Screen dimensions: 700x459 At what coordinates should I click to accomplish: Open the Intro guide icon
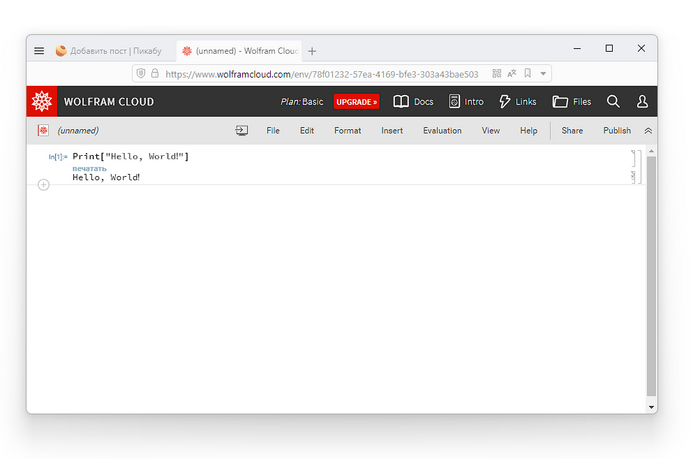point(466,102)
